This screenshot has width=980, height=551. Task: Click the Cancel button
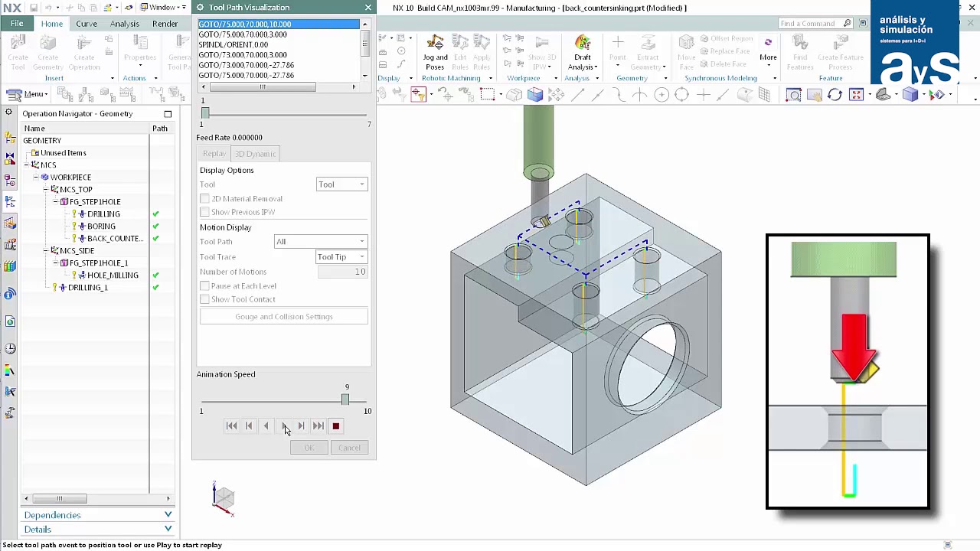349,448
